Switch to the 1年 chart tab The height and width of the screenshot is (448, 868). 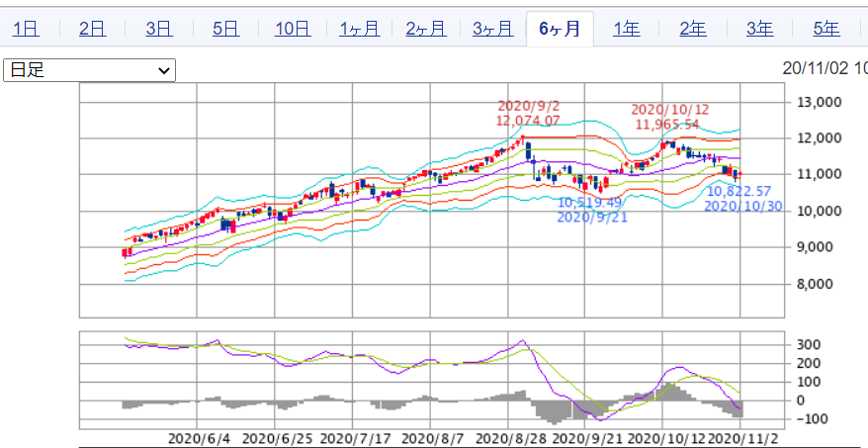click(626, 29)
